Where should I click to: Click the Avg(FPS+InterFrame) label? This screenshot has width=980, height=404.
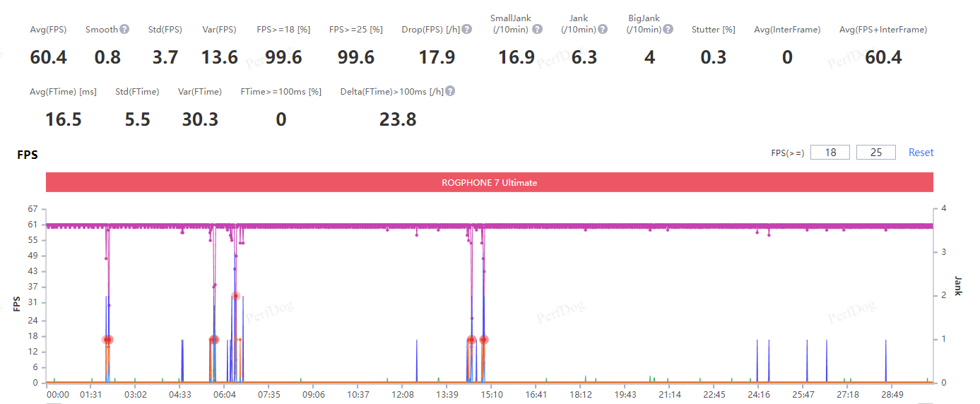(883, 30)
